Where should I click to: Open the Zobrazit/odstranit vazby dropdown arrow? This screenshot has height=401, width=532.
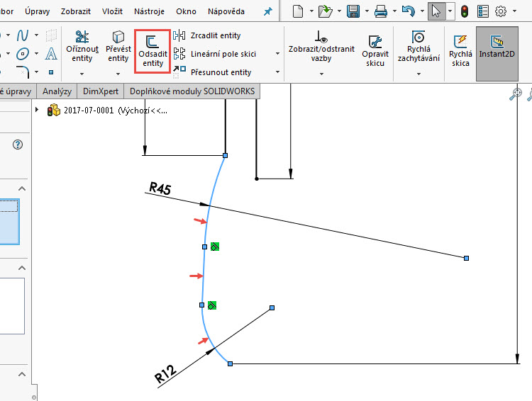[321, 72]
